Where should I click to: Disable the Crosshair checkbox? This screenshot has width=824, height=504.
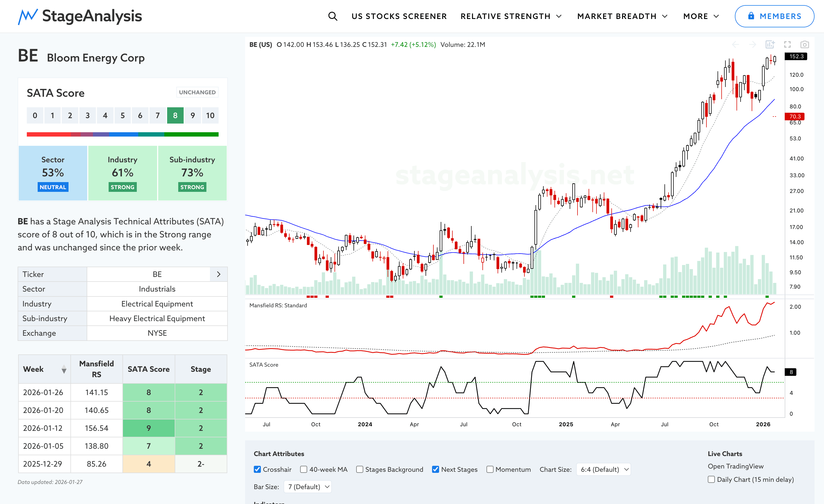pos(257,469)
